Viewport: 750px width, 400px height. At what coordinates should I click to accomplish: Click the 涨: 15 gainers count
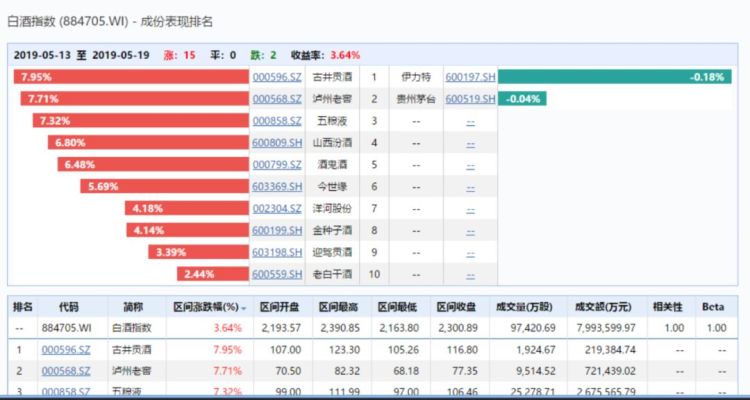point(179,55)
